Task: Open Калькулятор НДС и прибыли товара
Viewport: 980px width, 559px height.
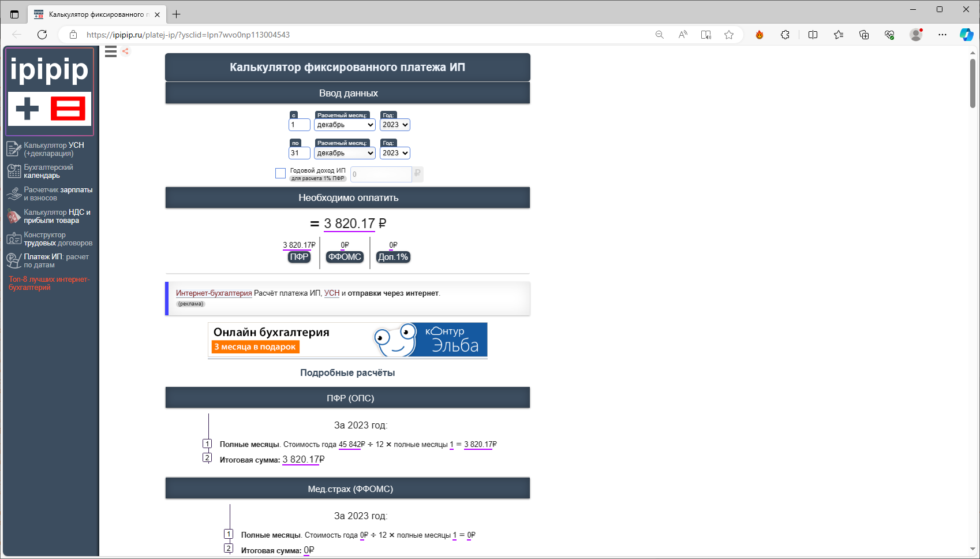Action: [x=57, y=216]
